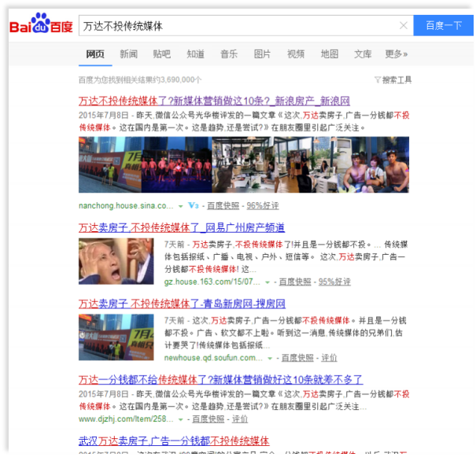The image size is (476, 457).
Task: Expand dropdown arrow next to gz.house.163.com
Action: 268,282
